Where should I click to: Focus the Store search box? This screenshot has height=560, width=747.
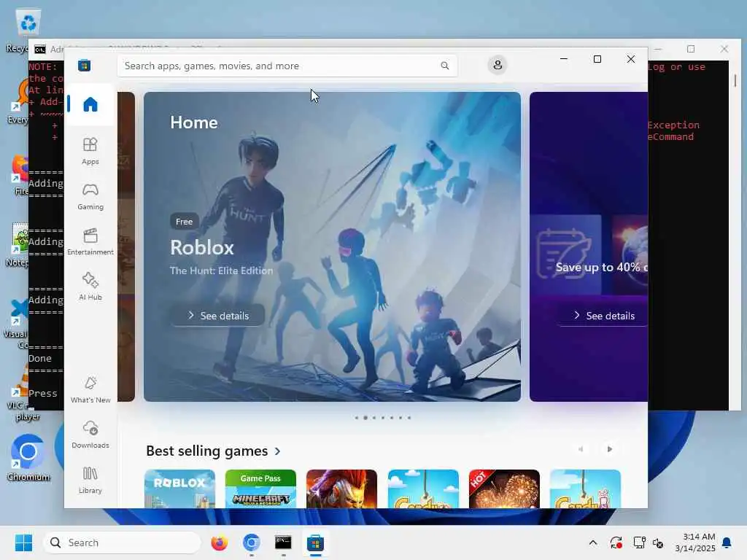[x=287, y=66]
